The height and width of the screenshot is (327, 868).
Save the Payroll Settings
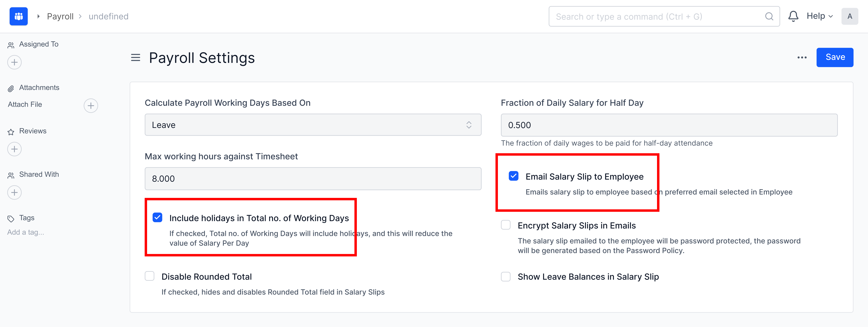(x=835, y=57)
